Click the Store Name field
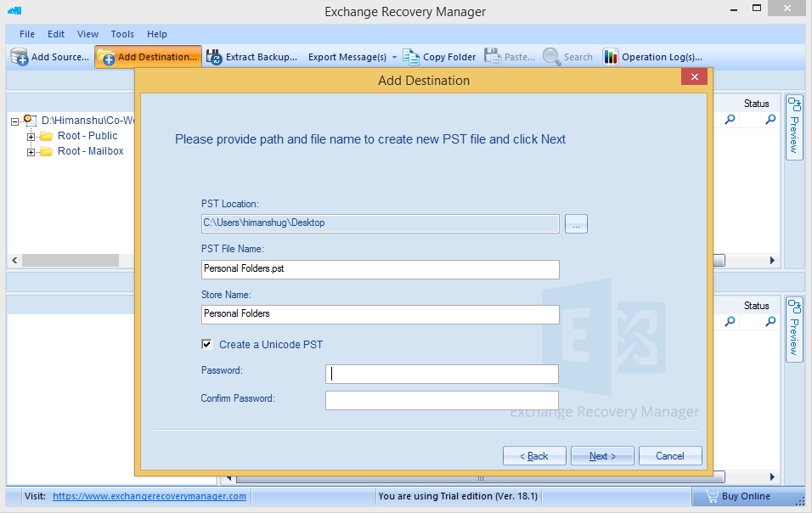The image size is (812, 513). point(381,314)
